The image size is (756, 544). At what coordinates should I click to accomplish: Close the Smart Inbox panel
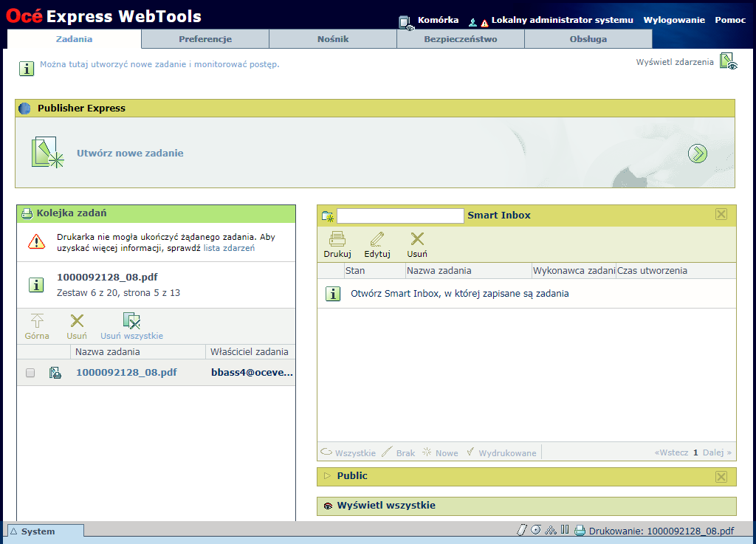[721, 214]
